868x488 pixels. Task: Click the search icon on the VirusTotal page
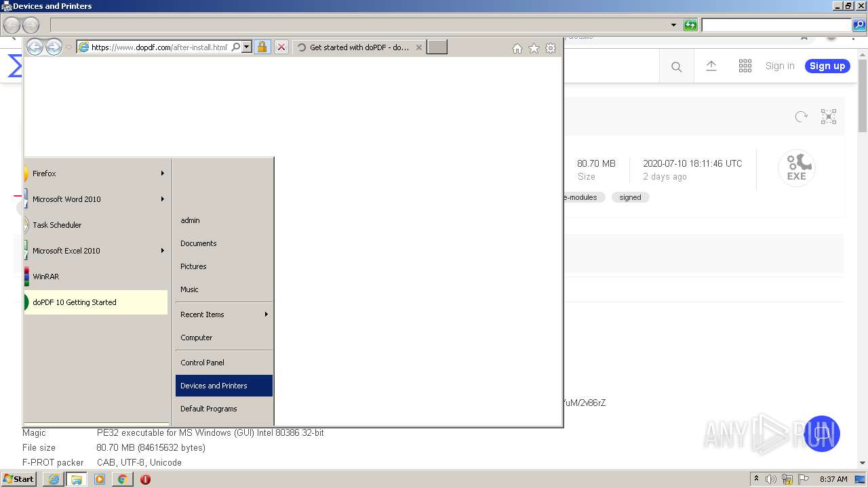676,66
